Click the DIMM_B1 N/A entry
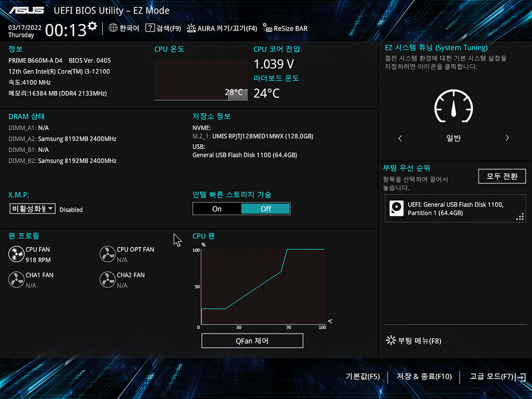The width and height of the screenshot is (532, 399). coord(28,150)
